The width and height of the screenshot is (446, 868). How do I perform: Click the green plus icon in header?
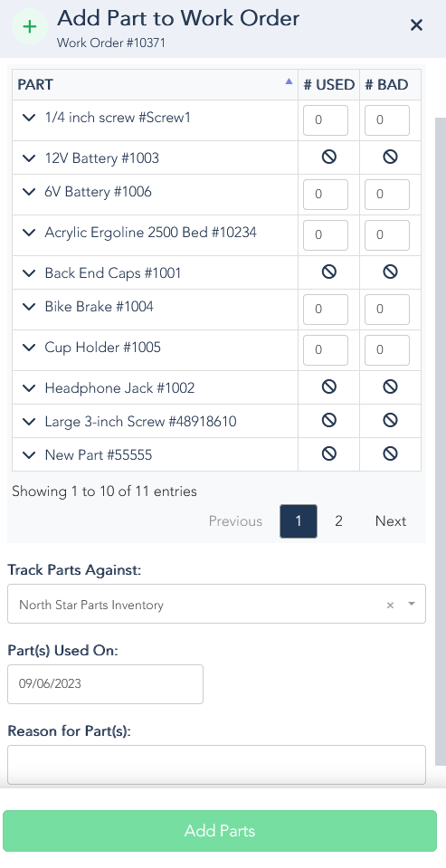(29, 26)
